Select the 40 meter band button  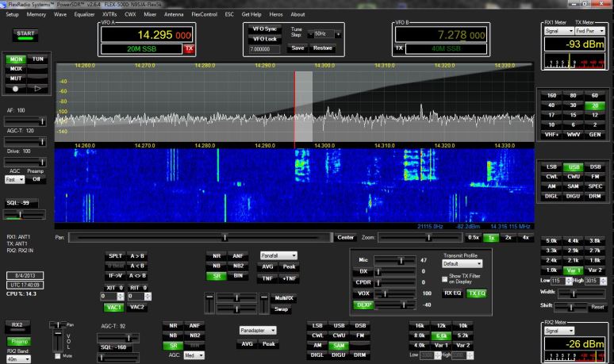[551, 105]
